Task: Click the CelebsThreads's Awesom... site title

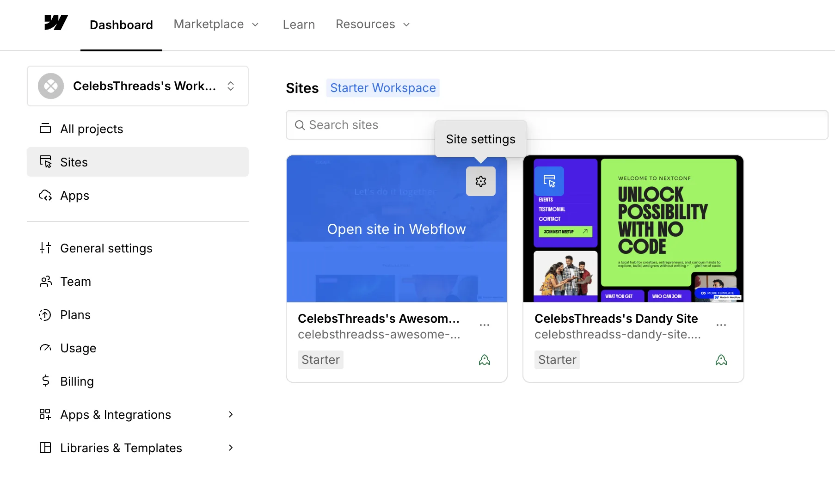Action: tap(379, 319)
